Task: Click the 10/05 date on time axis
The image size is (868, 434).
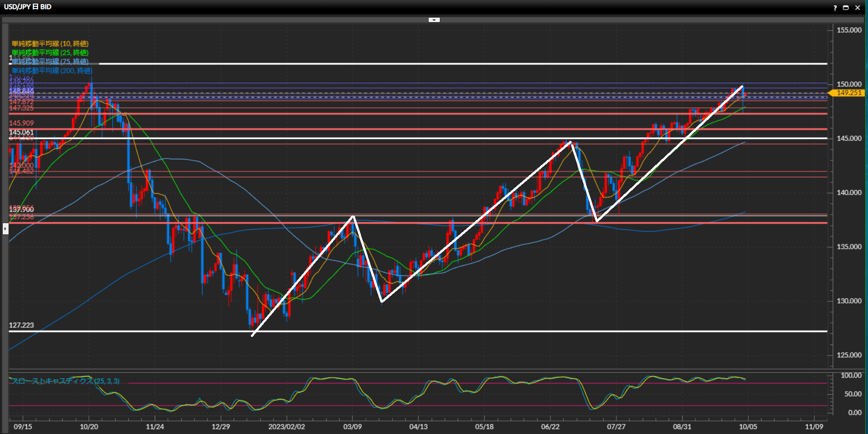Action: (748, 427)
